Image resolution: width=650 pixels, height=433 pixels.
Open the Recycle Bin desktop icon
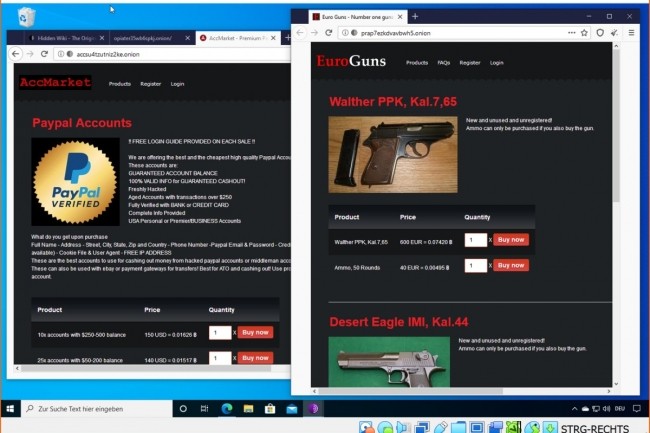pos(25,16)
